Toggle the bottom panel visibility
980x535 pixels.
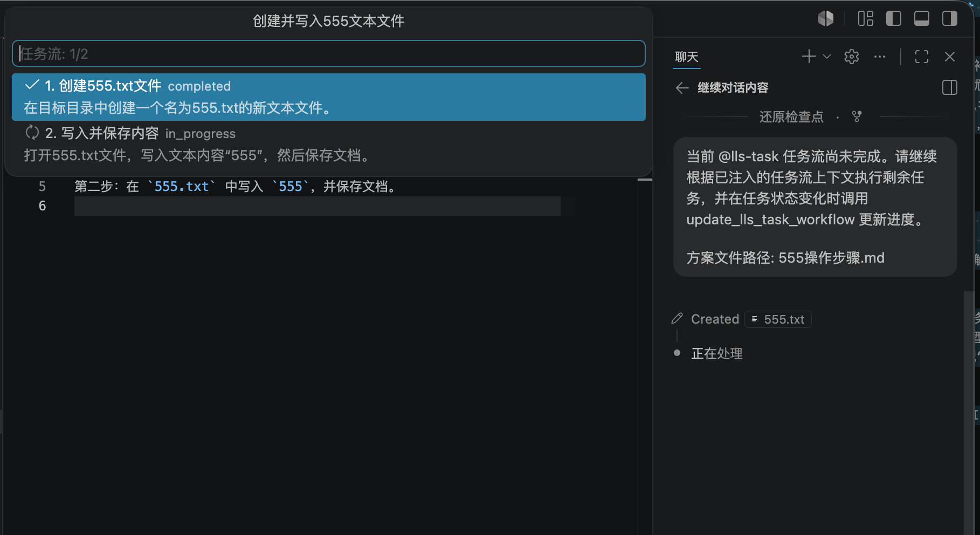click(x=922, y=18)
